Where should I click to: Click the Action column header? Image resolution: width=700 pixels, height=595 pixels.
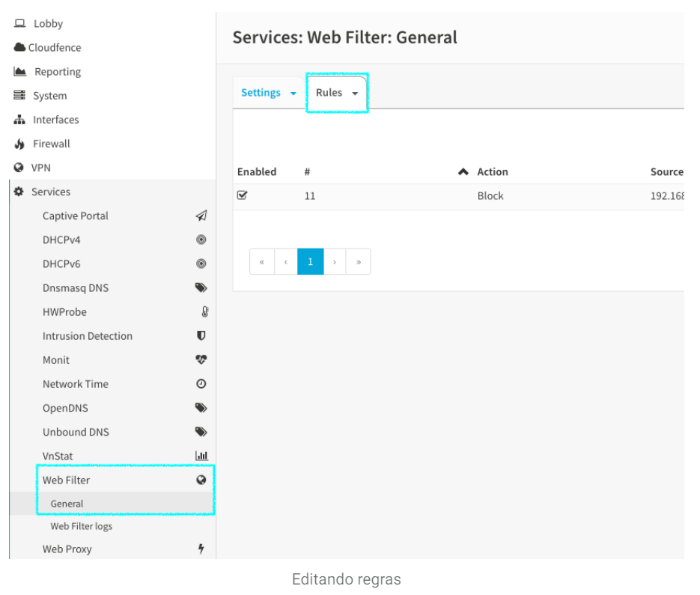point(493,172)
